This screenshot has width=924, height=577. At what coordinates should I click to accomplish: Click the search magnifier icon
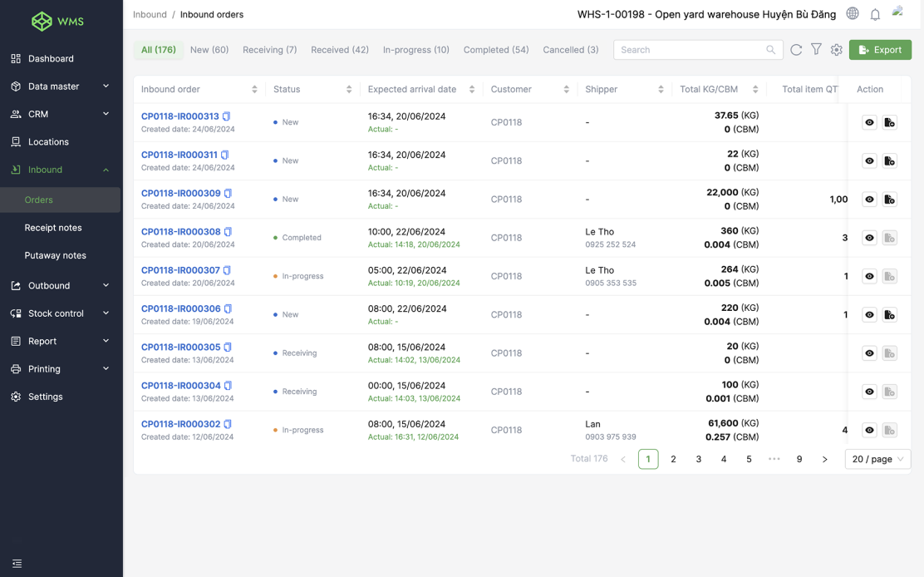coord(770,50)
